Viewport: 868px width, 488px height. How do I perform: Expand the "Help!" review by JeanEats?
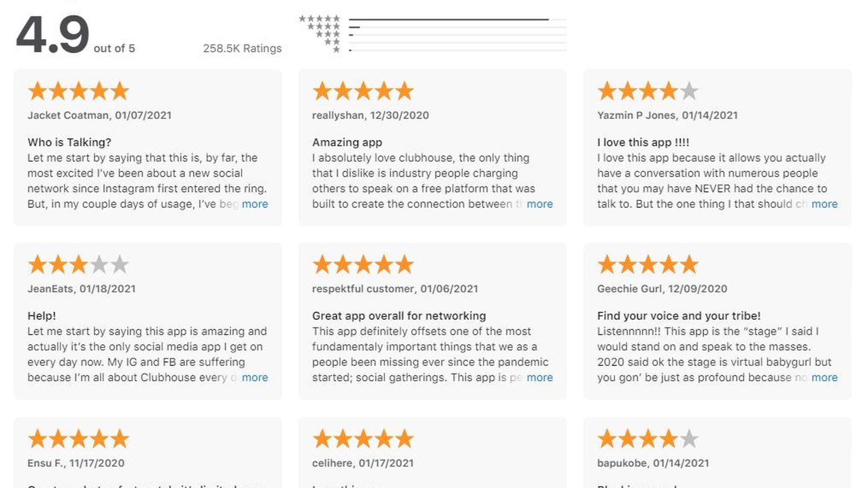point(255,377)
